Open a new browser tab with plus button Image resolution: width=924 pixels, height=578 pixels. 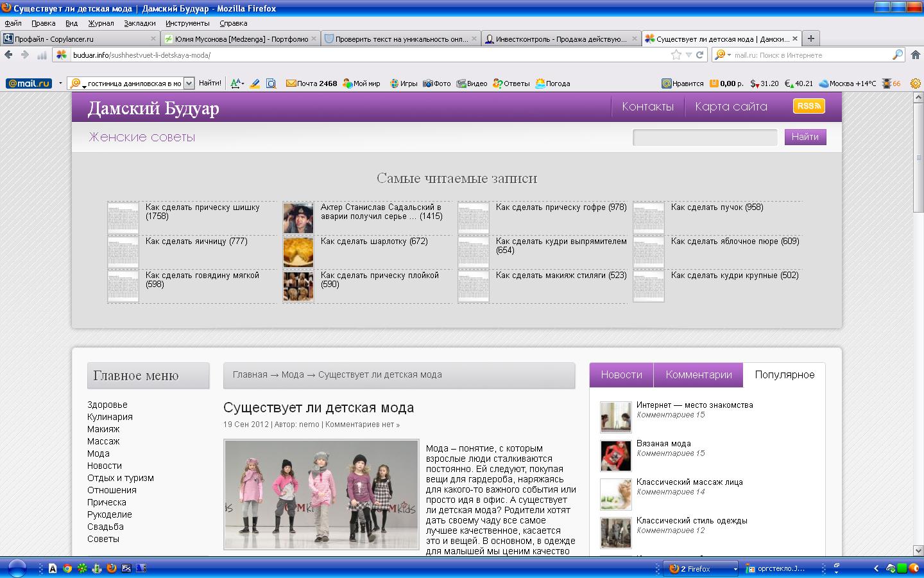tap(811, 39)
